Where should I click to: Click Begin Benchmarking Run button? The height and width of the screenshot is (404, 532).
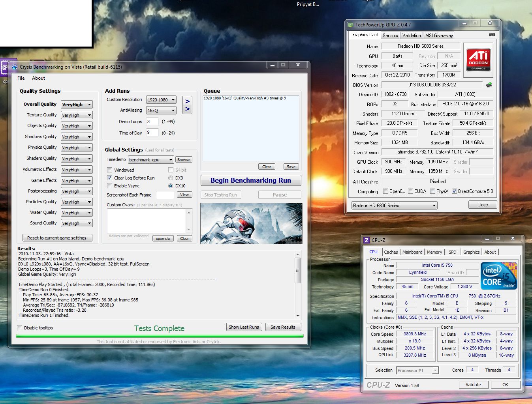[x=251, y=180]
